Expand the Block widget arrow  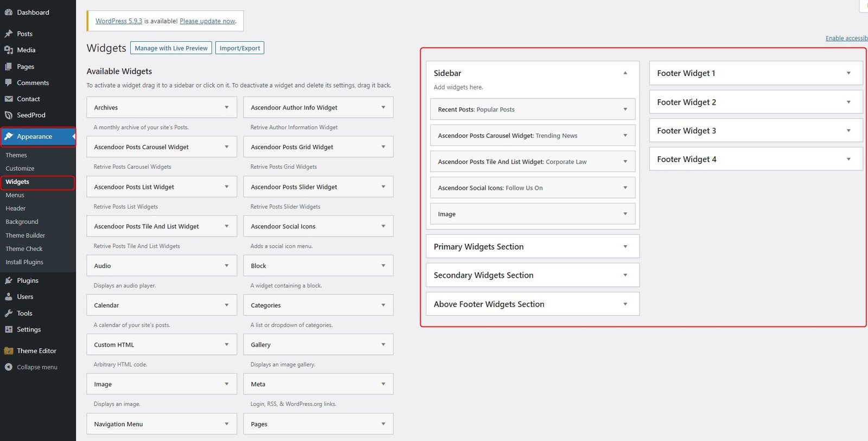pyautogui.click(x=383, y=266)
